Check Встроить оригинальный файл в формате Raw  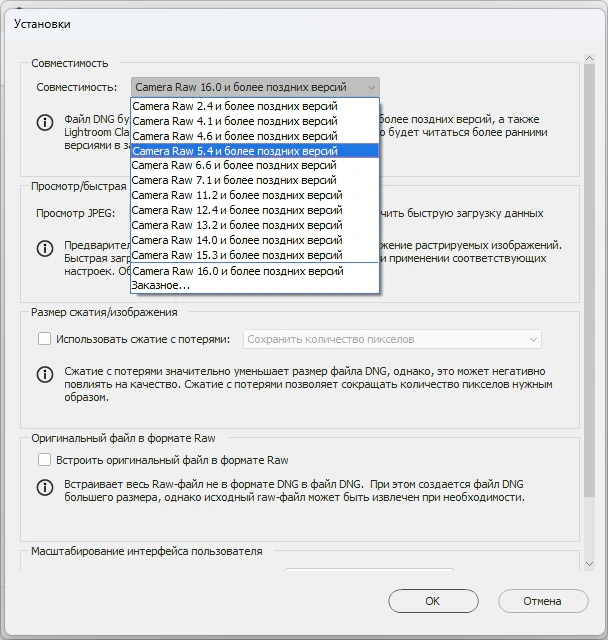pos(44,460)
